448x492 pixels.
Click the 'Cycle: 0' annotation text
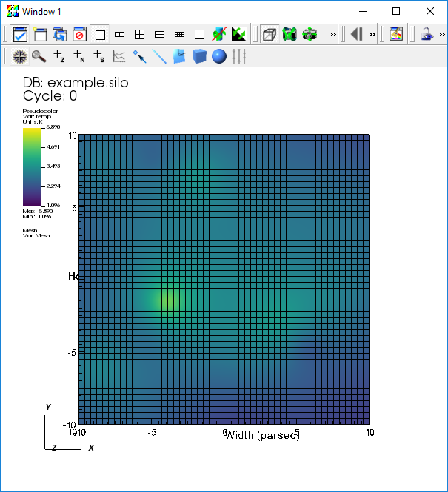(x=50, y=95)
